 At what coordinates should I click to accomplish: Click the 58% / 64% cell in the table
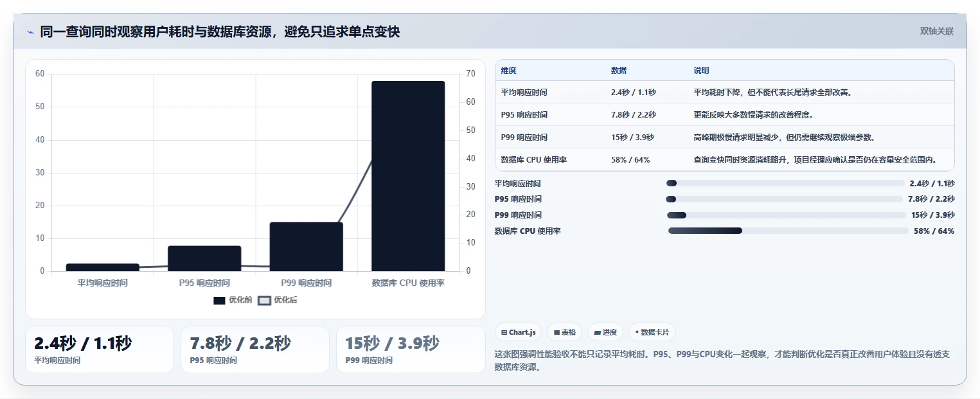(x=630, y=160)
